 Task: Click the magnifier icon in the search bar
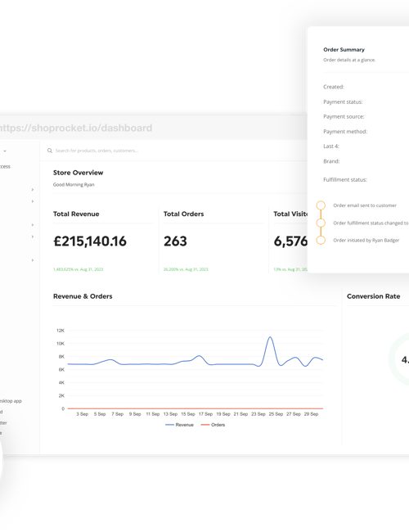point(50,151)
